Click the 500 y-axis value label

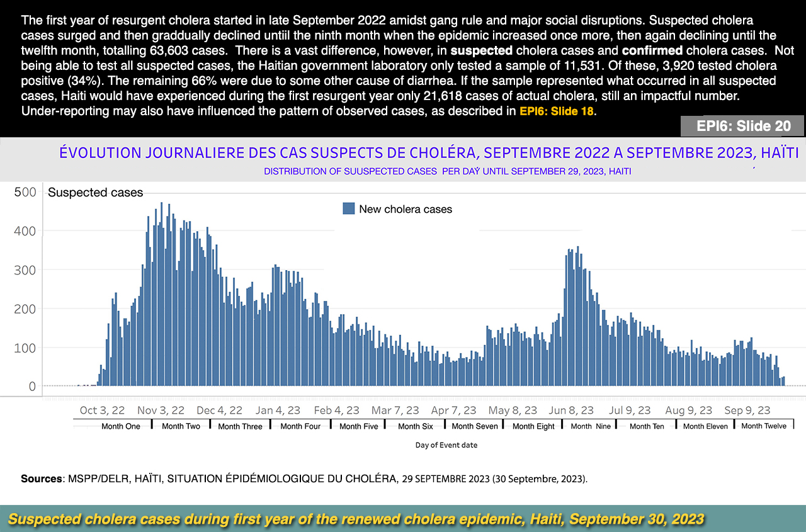coord(26,193)
